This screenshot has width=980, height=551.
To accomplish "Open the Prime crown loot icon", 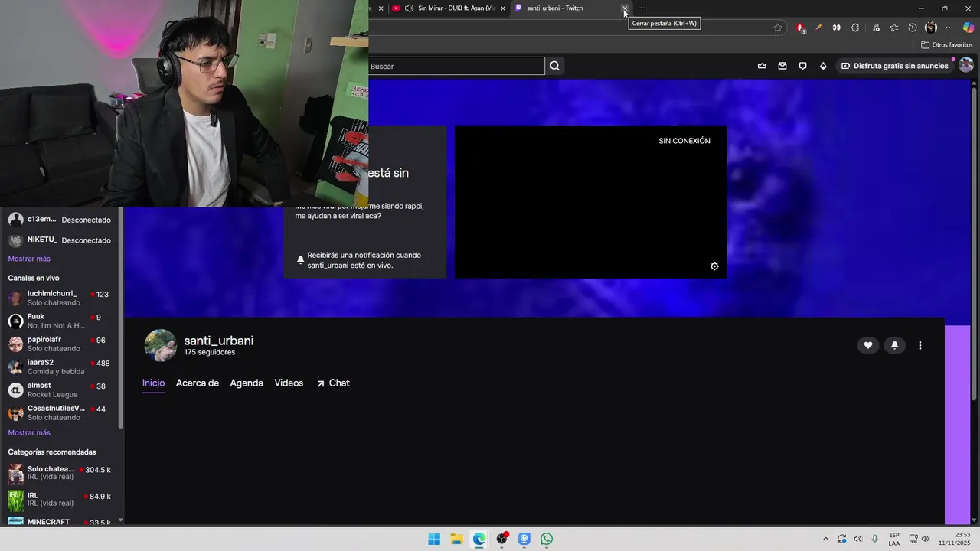I will pos(762,66).
